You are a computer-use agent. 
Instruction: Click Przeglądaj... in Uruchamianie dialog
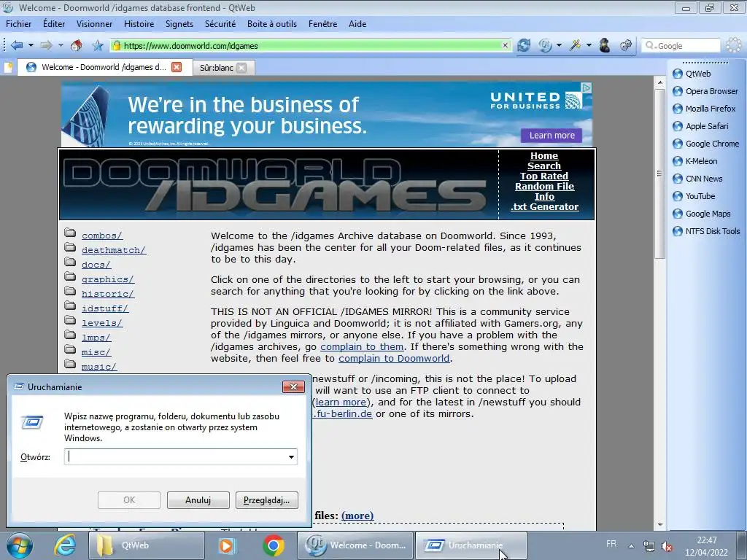(267, 500)
